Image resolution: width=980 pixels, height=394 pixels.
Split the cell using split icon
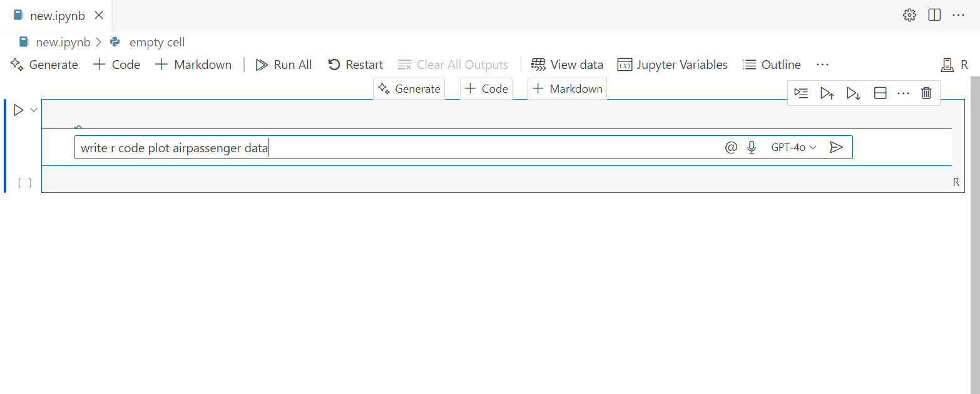(880, 93)
